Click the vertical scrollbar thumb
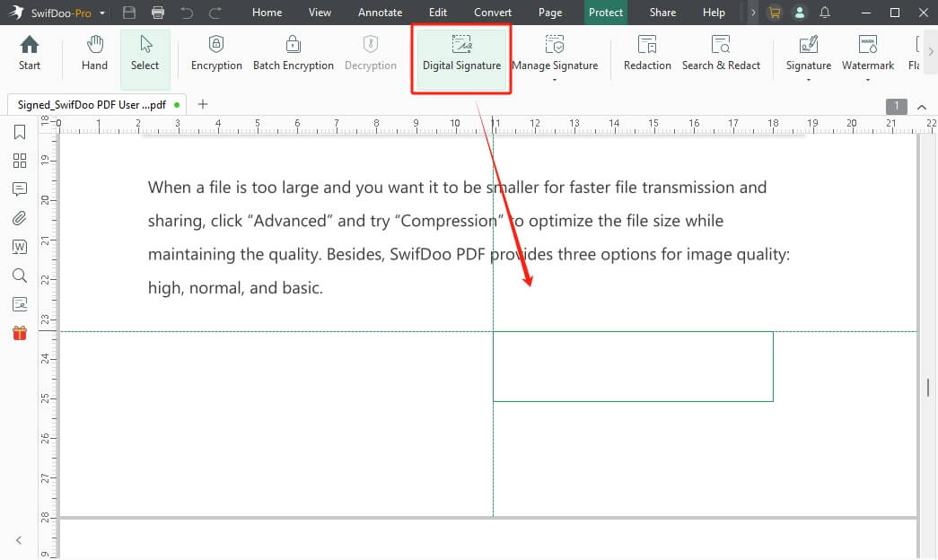938x560 pixels. [928, 388]
